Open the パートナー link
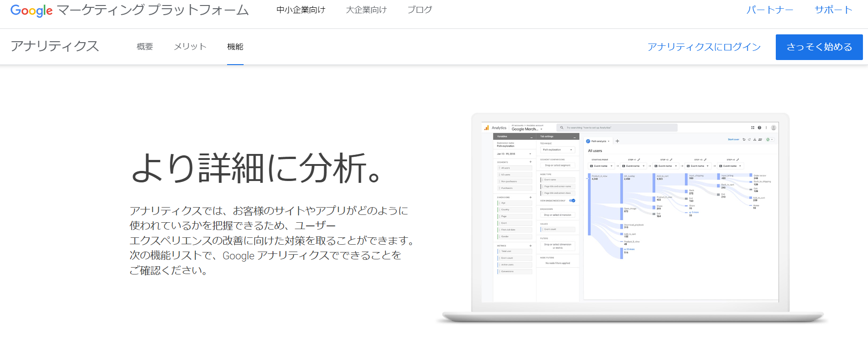The image size is (868, 362). point(769,10)
